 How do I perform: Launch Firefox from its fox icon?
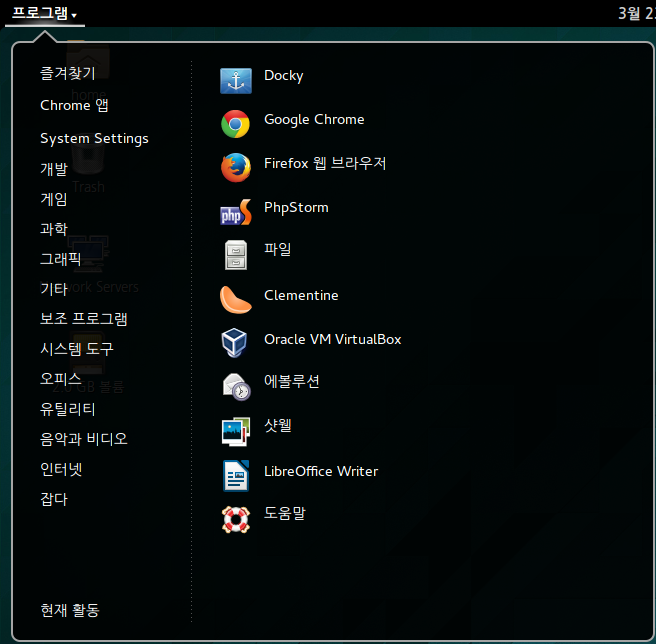click(x=236, y=167)
